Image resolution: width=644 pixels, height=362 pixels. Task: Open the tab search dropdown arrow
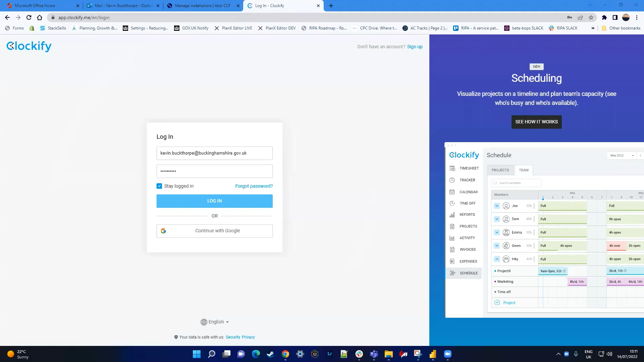pos(590,5)
